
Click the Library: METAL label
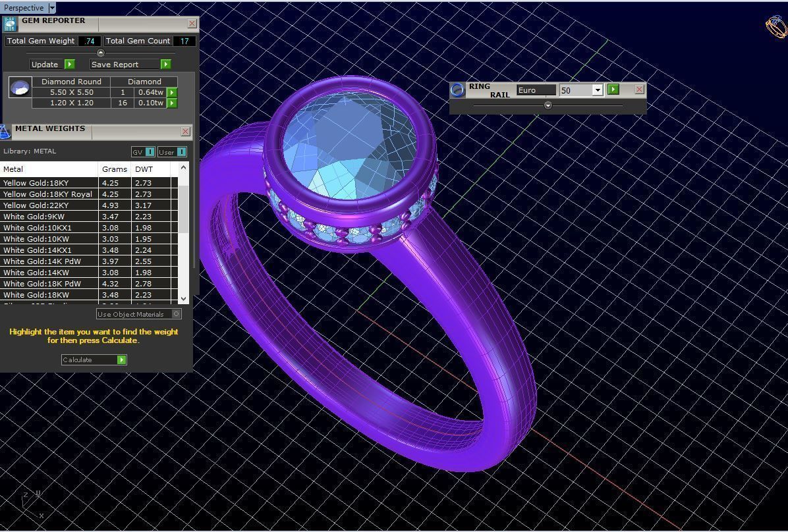coord(30,151)
